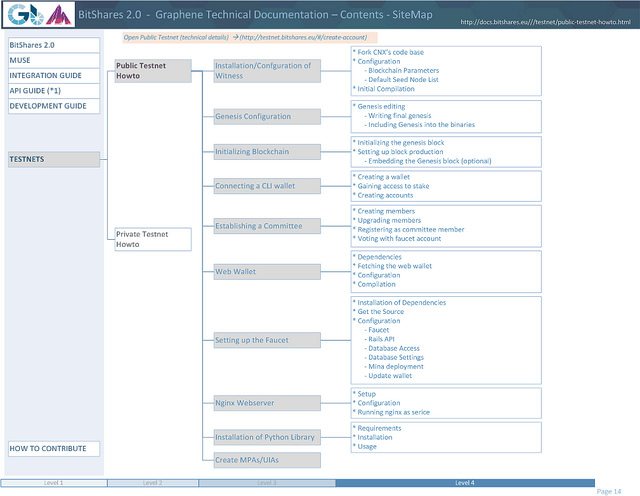Click 'Requirements' under Python Library
Screen dimensions: 640x496
tap(379, 428)
